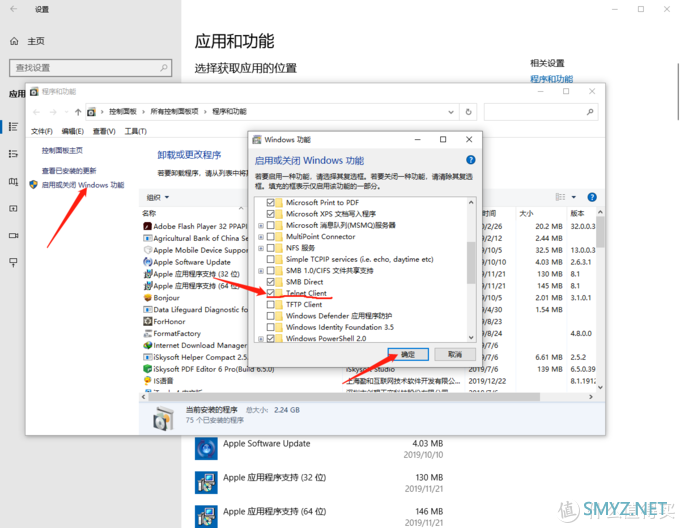The height and width of the screenshot is (528, 680).
Task: Select the IS语音 program icon
Action: (147, 381)
